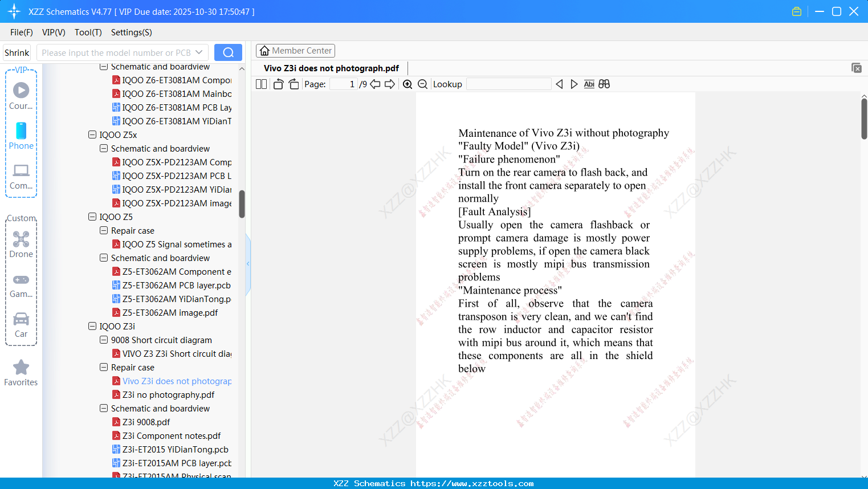Click the blue search magnifier button
This screenshot has width=868, height=489.
click(228, 52)
